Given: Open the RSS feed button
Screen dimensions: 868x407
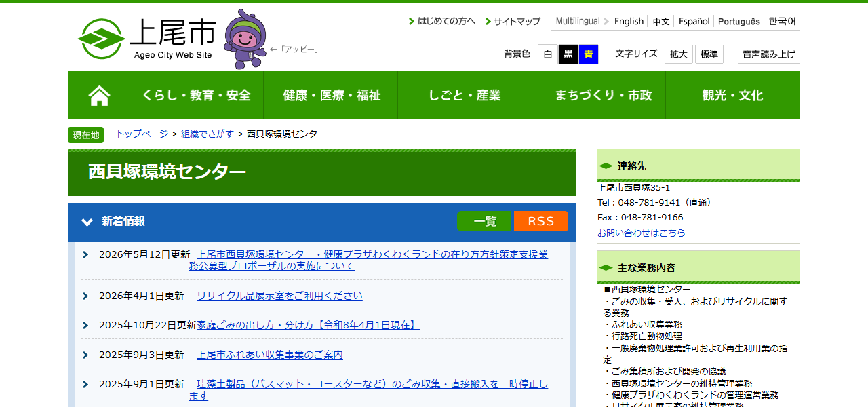Looking at the screenshot, I should click(541, 221).
